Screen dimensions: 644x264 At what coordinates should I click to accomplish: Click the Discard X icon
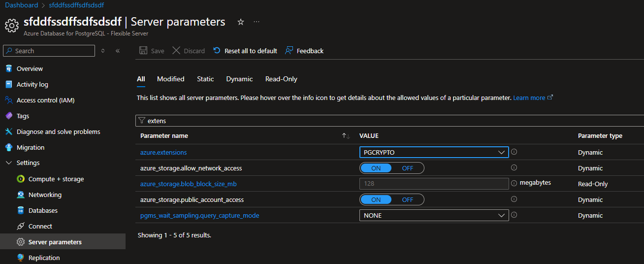click(x=176, y=51)
